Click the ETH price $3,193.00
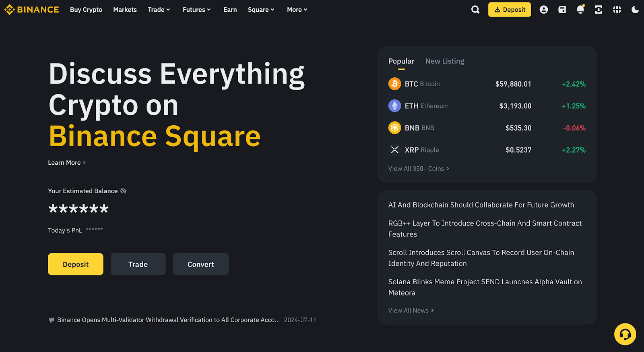 (515, 106)
